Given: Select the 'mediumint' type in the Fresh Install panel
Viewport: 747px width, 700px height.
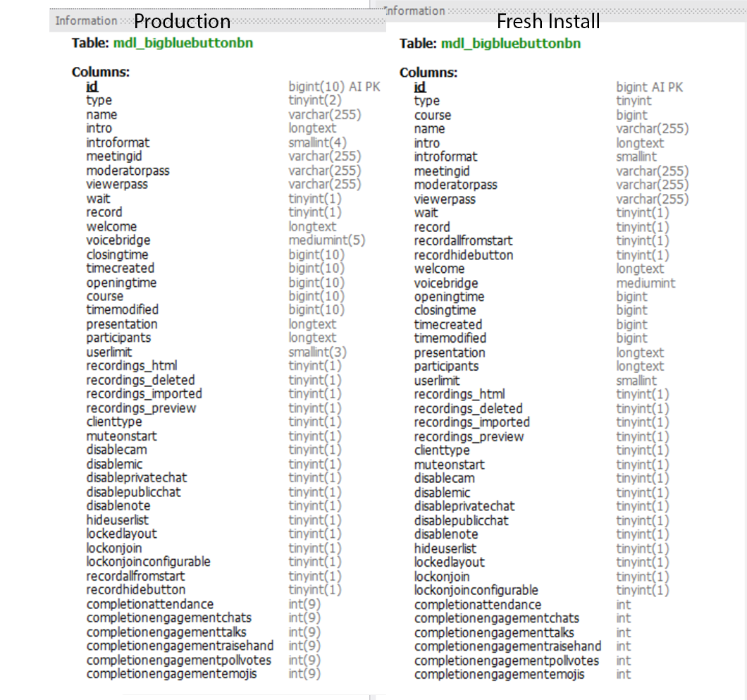Looking at the screenshot, I should point(646,283).
